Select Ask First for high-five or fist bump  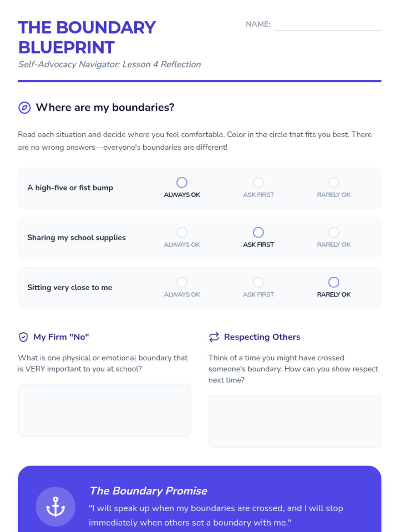tap(258, 183)
